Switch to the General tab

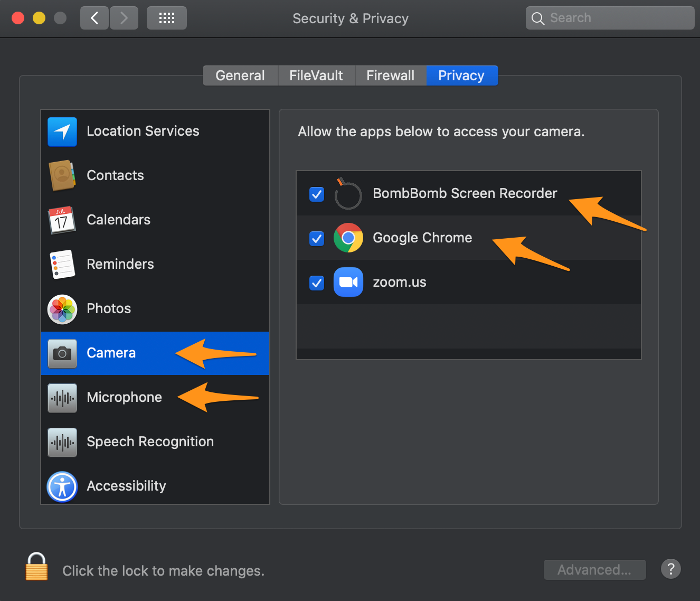tap(240, 76)
